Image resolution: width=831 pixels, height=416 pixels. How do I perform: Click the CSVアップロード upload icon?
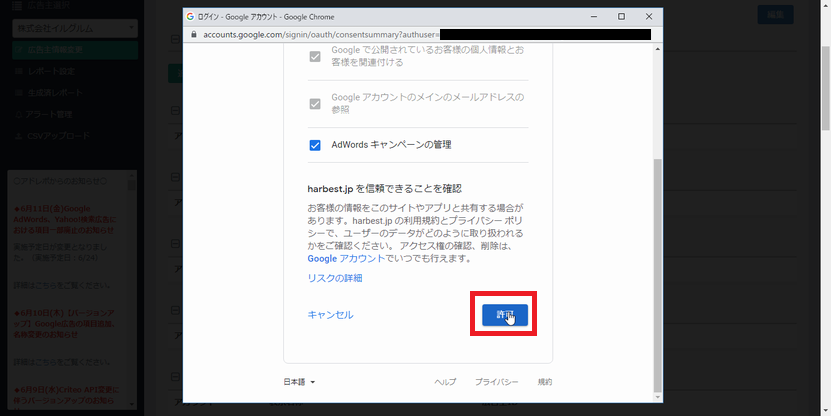[19, 136]
